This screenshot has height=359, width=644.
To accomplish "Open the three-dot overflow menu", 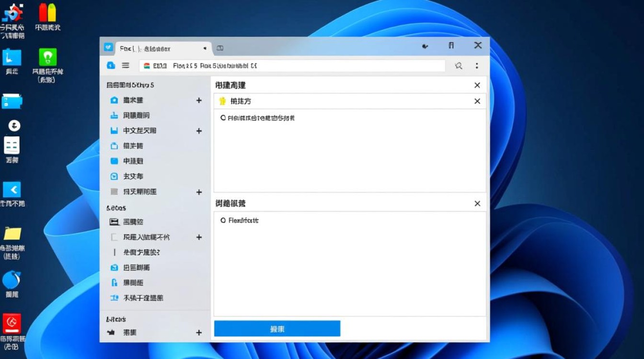I will coord(477,66).
